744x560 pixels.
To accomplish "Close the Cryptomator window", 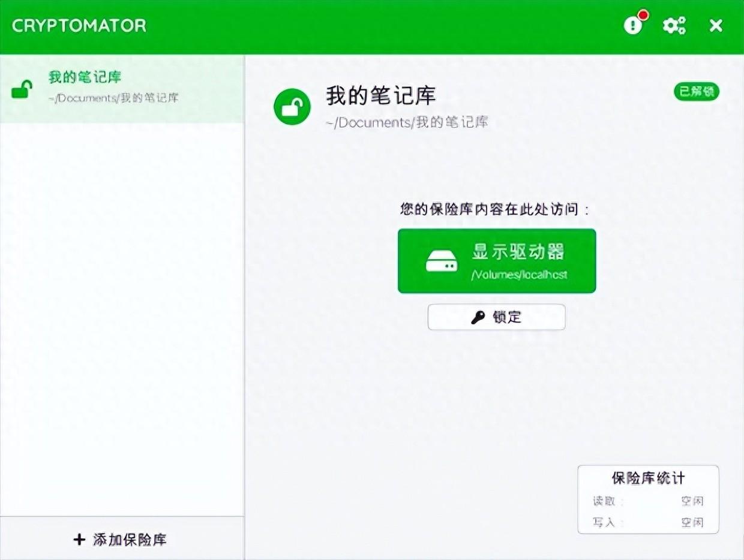I will tap(716, 25).
